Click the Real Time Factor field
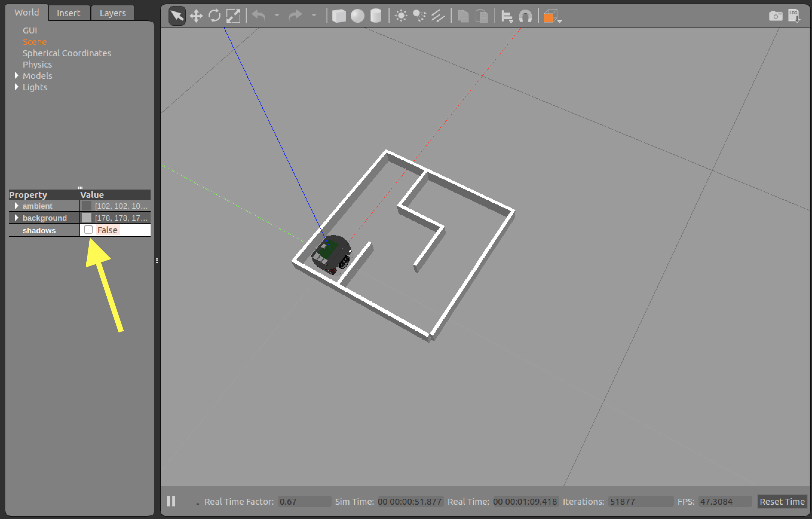 [x=304, y=501]
